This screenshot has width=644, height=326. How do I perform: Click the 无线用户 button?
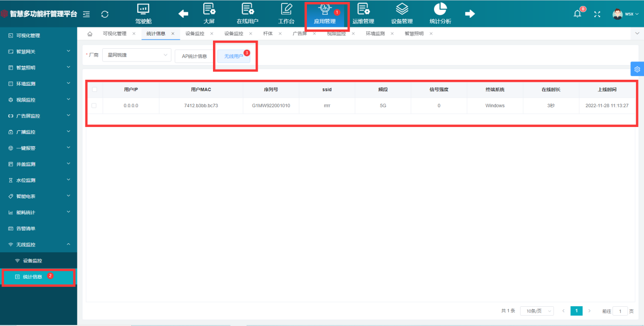pyautogui.click(x=233, y=56)
